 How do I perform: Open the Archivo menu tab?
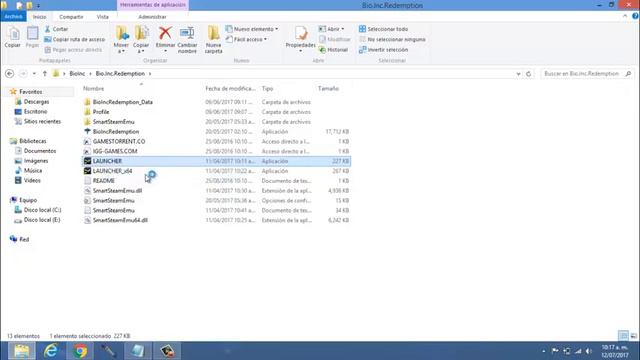tap(13, 17)
